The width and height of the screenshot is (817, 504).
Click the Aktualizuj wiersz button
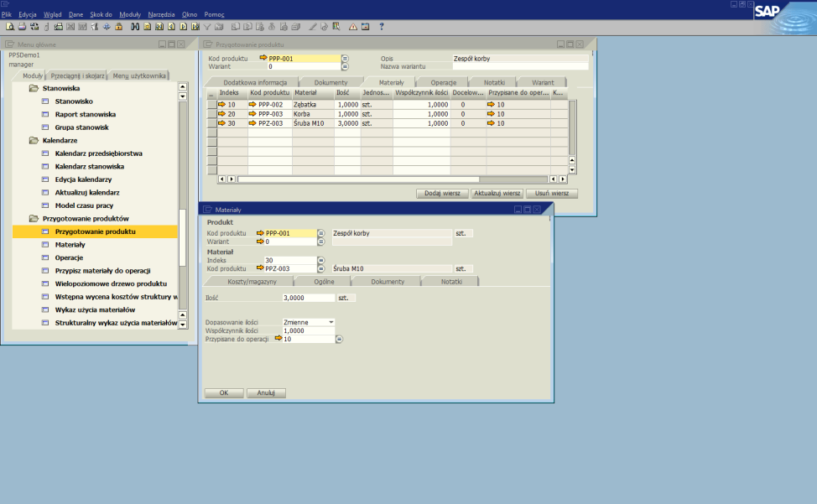(x=497, y=193)
